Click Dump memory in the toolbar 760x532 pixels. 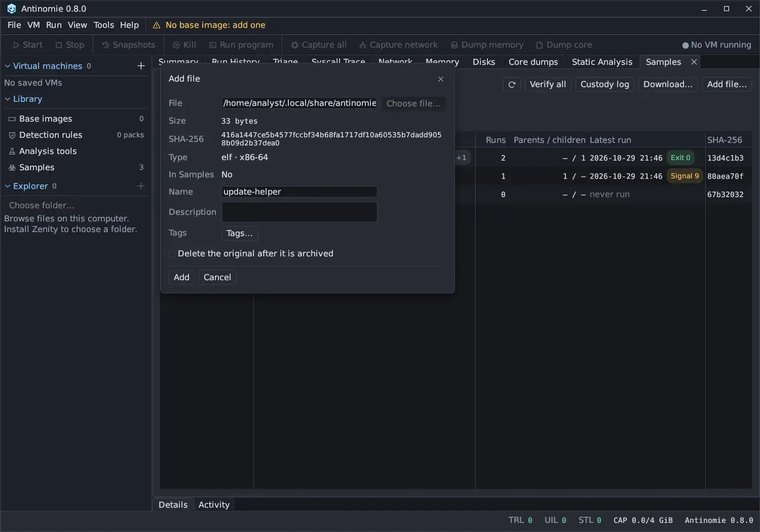pos(487,45)
